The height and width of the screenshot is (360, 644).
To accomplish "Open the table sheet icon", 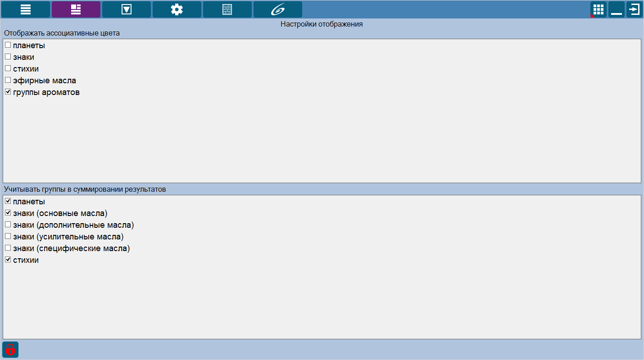I will (227, 9).
